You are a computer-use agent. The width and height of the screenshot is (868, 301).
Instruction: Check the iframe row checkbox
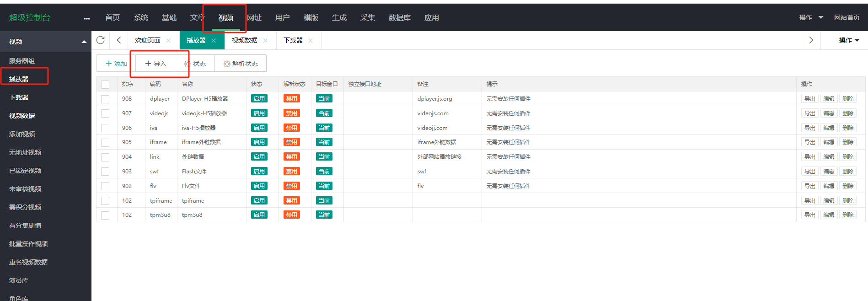coord(105,143)
